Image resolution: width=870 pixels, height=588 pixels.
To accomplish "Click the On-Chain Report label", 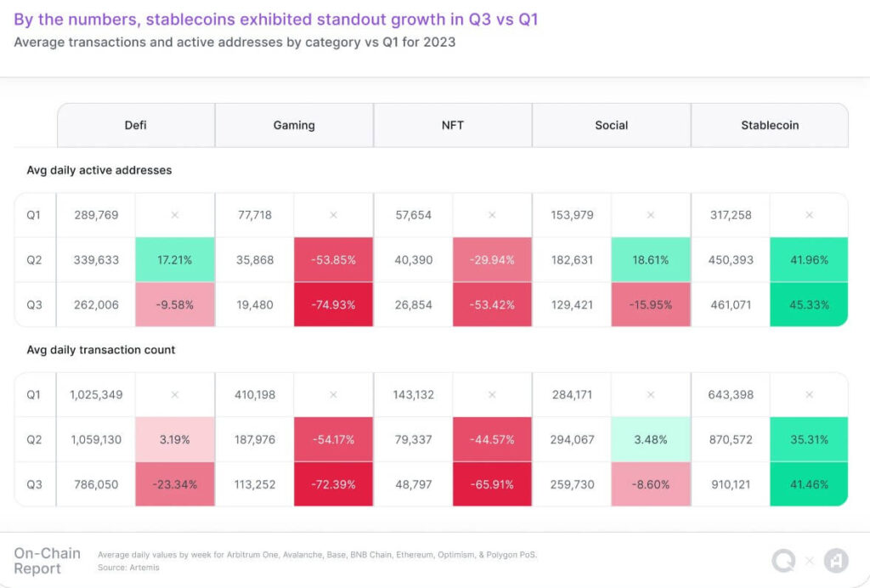I will click(47, 561).
